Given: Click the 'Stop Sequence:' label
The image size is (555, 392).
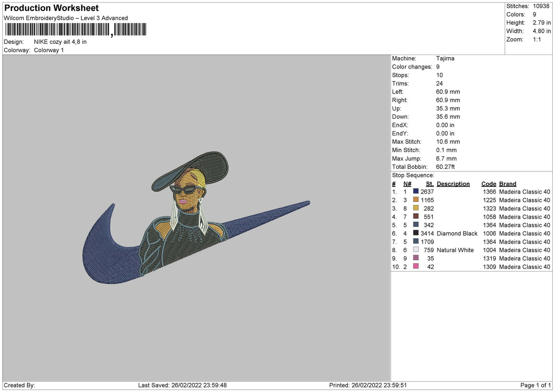Looking at the screenshot, I should [413, 176].
